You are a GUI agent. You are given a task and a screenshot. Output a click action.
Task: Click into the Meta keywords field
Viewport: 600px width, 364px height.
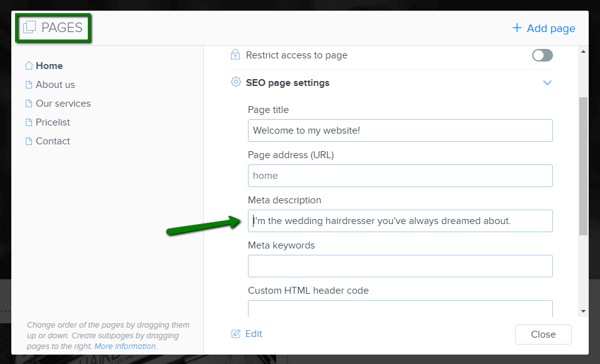pos(400,266)
